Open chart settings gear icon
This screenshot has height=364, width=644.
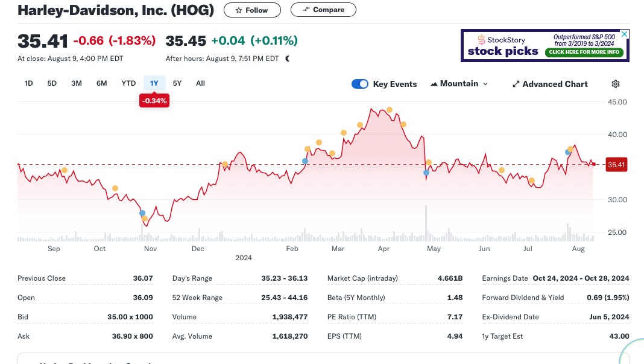point(615,84)
